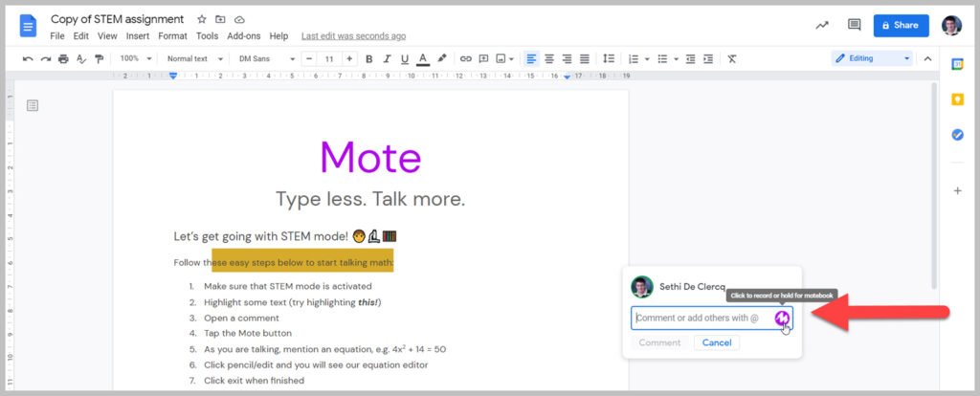Clear formatting from the text
The height and width of the screenshot is (396, 980).
[732, 58]
